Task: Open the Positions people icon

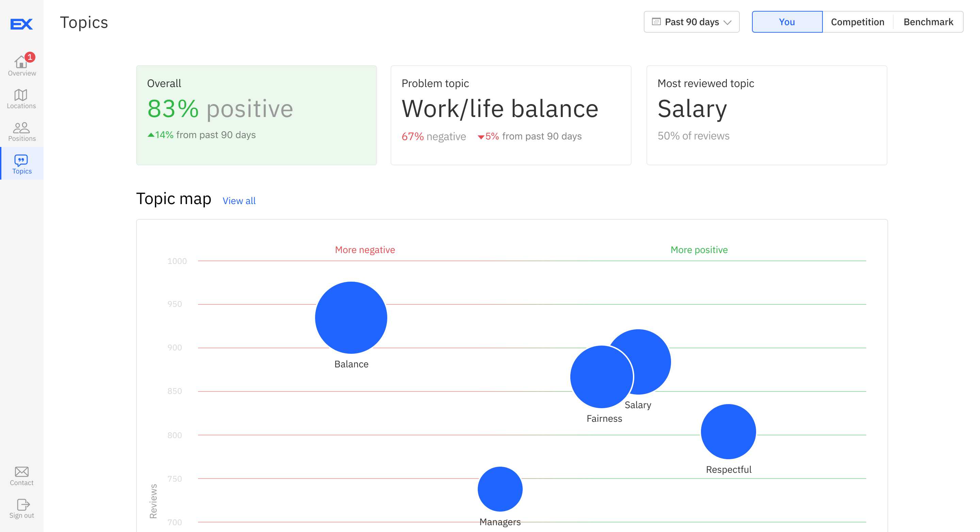Action: 21,128
